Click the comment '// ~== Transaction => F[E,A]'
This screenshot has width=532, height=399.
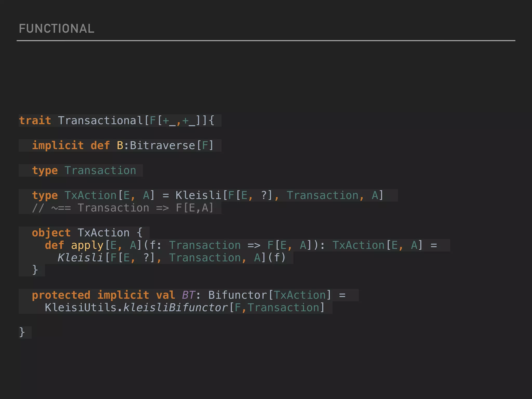[x=123, y=208]
